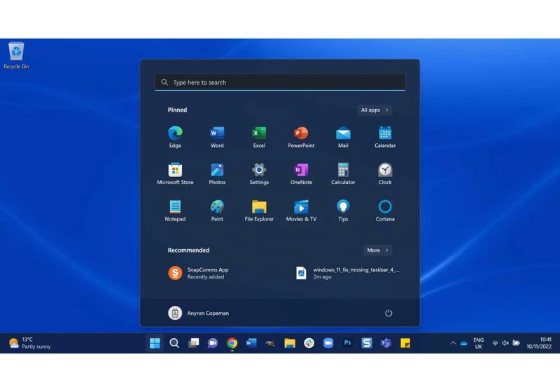Open the Photos app
This screenshot has height=392, width=560.
pos(217,174)
